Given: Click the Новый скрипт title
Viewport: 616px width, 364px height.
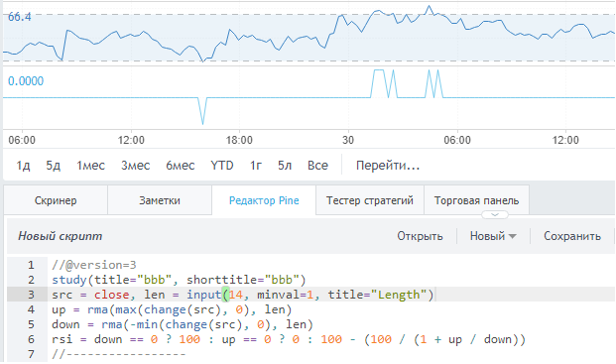Looking at the screenshot, I should click(x=61, y=236).
